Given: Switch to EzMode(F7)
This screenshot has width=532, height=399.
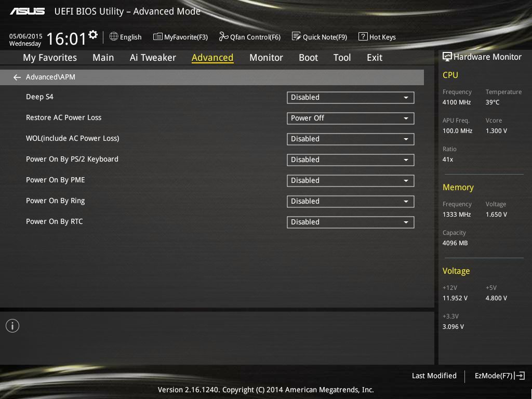Looking at the screenshot, I should 499,376.
